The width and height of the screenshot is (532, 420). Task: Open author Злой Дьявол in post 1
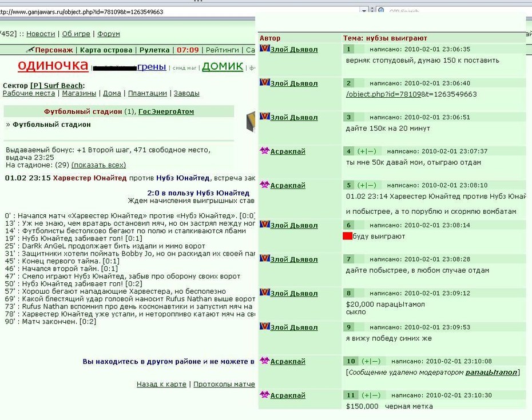tap(294, 50)
